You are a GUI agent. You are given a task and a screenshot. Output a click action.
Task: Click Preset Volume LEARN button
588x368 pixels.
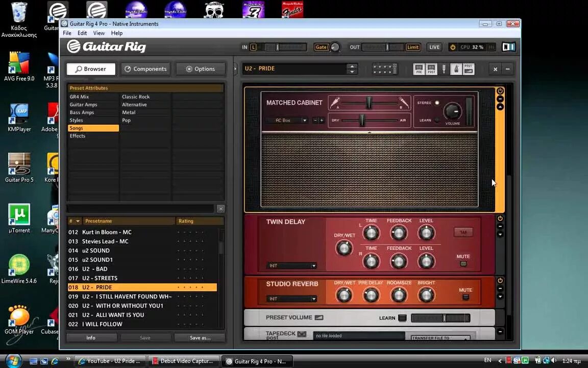coord(402,318)
